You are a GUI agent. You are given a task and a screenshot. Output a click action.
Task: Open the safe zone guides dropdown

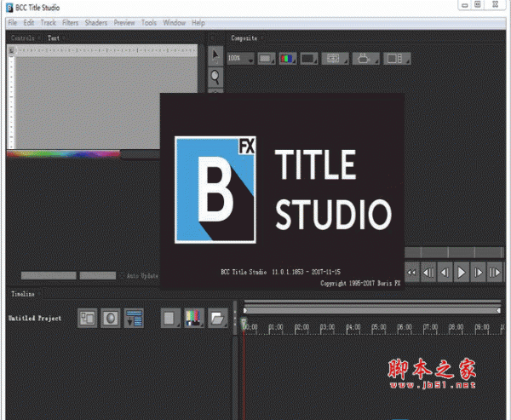point(335,59)
